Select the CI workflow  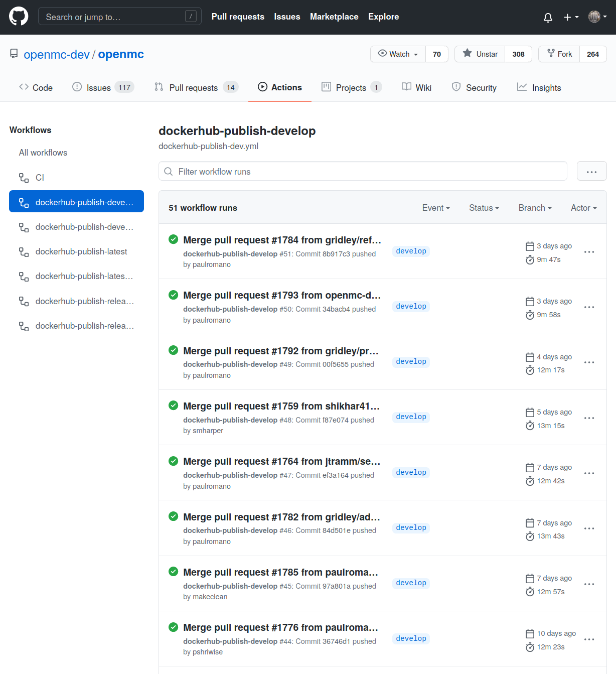click(76, 178)
